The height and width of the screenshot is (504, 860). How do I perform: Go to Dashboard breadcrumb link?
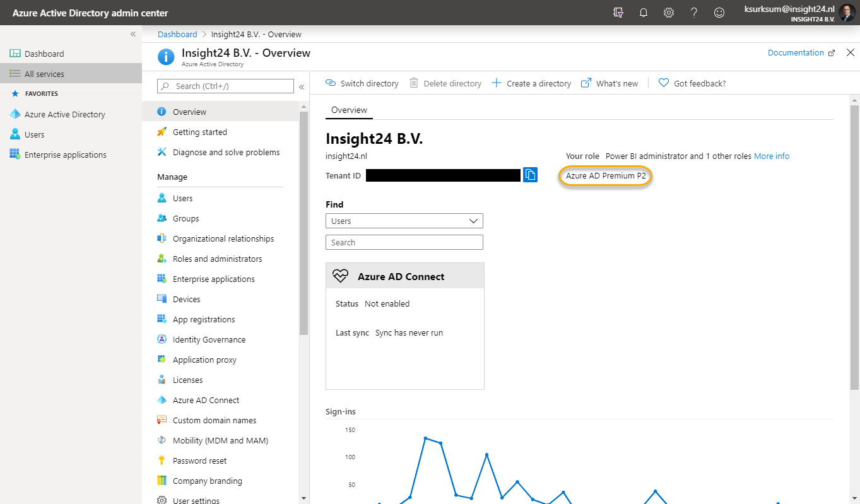pyautogui.click(x=177, y=34)
